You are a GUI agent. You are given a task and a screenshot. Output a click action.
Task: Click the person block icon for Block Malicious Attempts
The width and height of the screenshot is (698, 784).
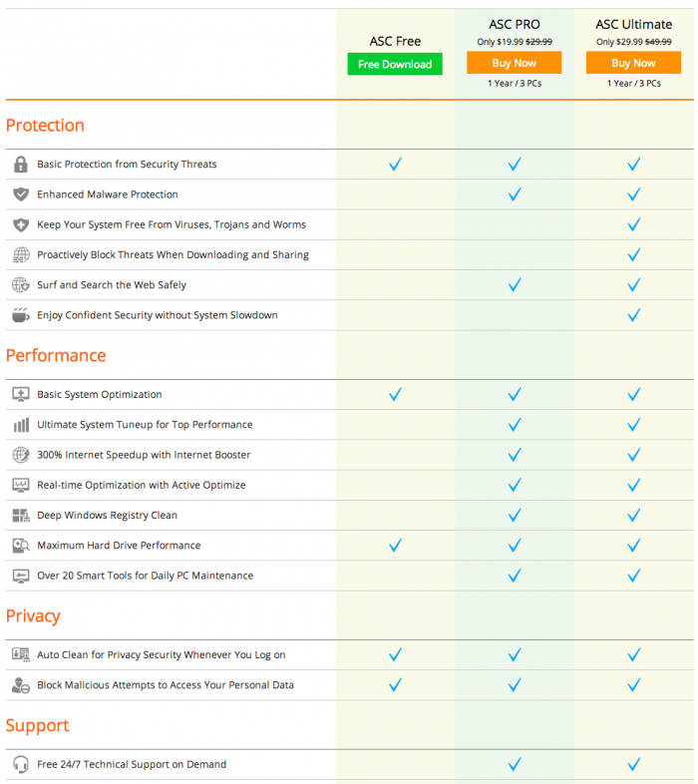click(x=21, y=685)
